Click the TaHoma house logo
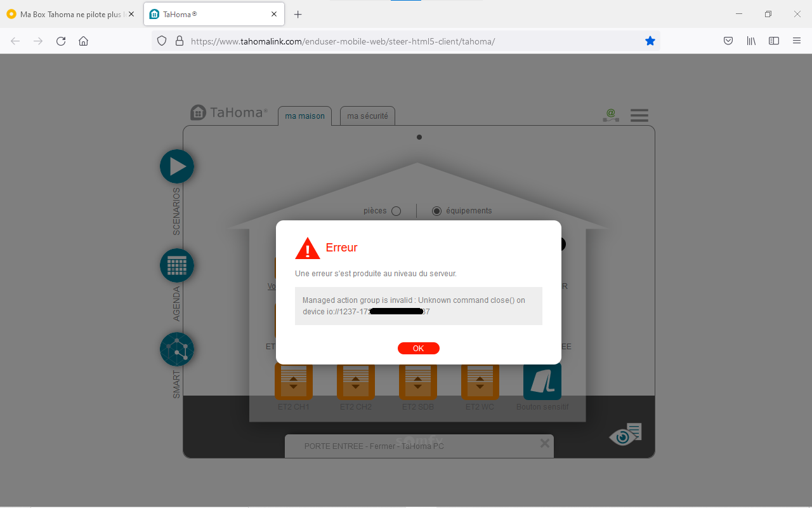The image size is (812, 508). [199, 112]
